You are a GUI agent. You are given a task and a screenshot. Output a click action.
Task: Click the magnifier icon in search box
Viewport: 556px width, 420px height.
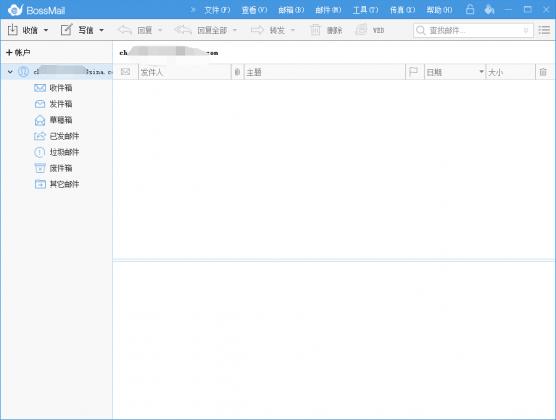(421, 30)
